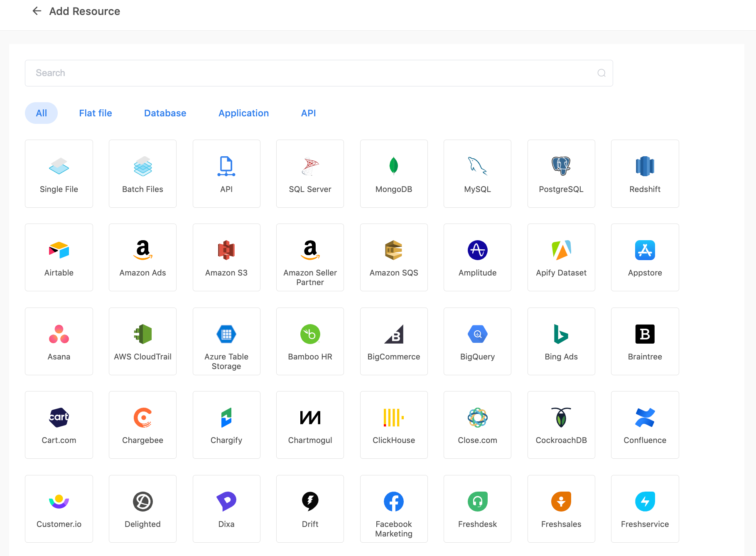
Task: Open the Chargify resource card
Action: click(x=226, y=425)
